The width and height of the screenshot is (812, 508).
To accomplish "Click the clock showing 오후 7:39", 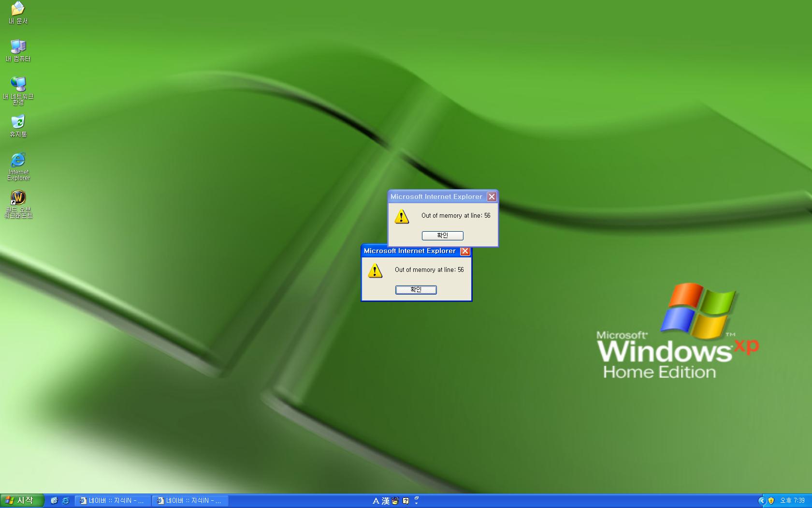I will [x=792, y=501].
